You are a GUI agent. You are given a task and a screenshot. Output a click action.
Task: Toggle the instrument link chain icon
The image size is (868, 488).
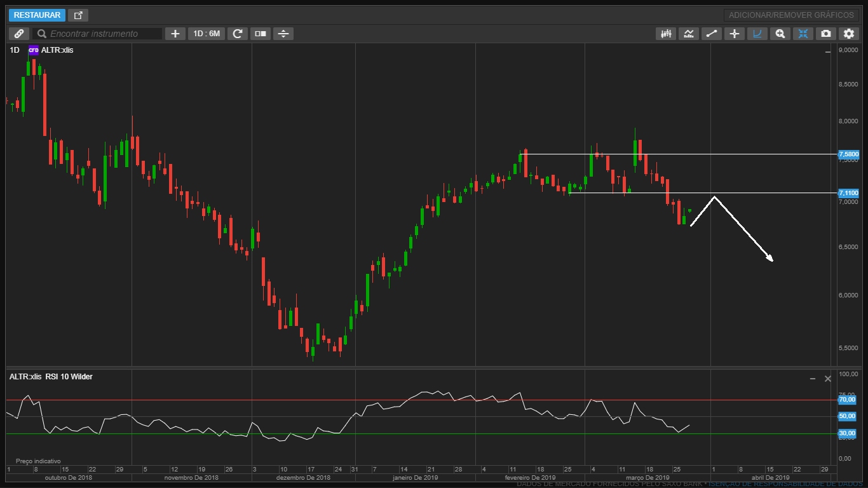click(x=18, y=34)
